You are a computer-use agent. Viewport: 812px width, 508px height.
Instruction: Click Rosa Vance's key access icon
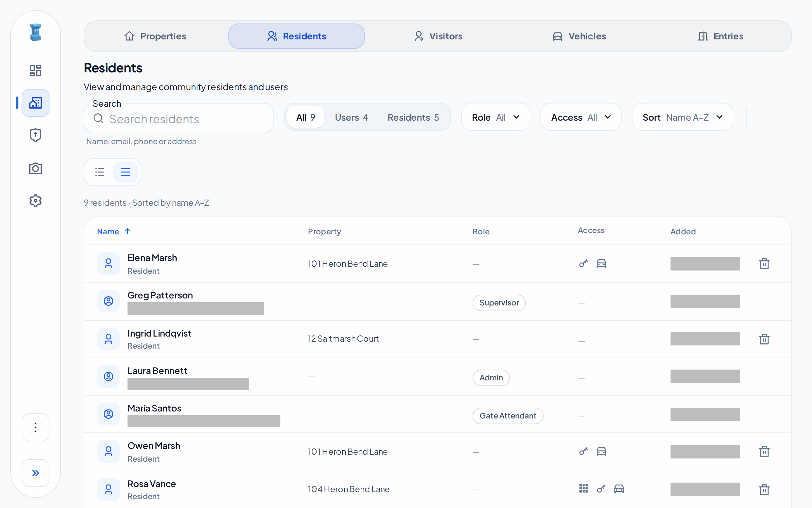click(x=601, y=489)
